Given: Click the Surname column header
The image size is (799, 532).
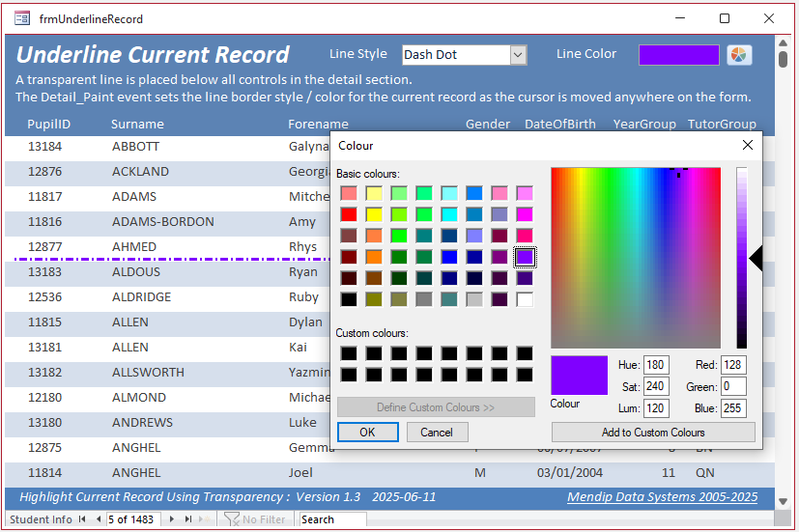Looking at the screenshot, I should point(137,124).
